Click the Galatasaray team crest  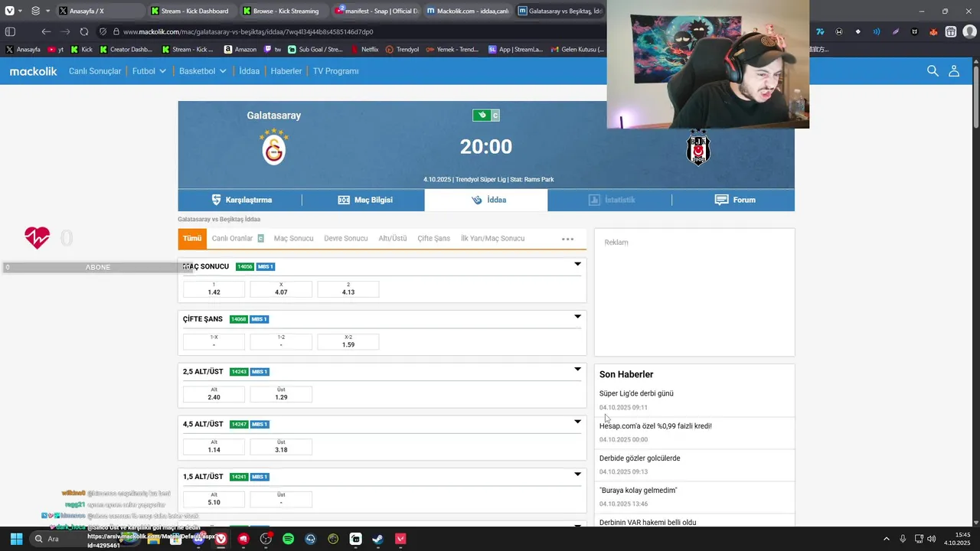(x=273, y=146)
